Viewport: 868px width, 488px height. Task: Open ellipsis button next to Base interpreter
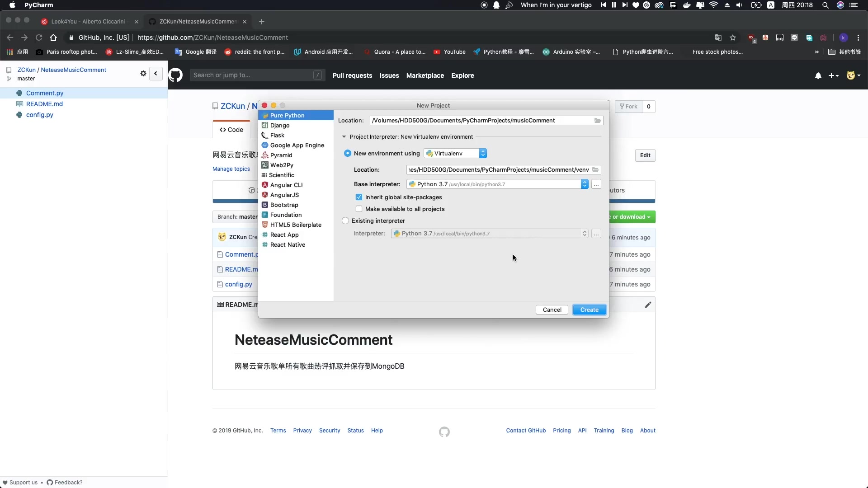[596, 184]
